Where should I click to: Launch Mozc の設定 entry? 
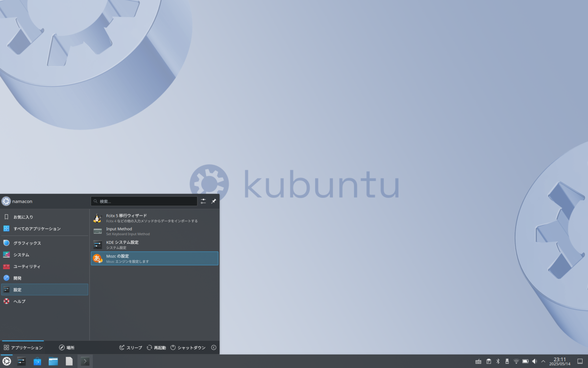[154, 259]
